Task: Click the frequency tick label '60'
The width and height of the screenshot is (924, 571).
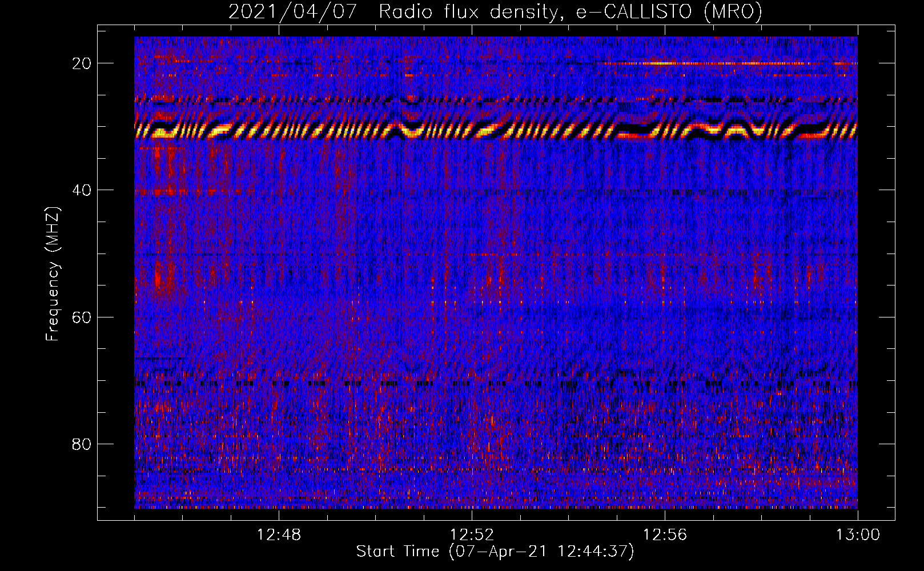Action: coord(82,317)
